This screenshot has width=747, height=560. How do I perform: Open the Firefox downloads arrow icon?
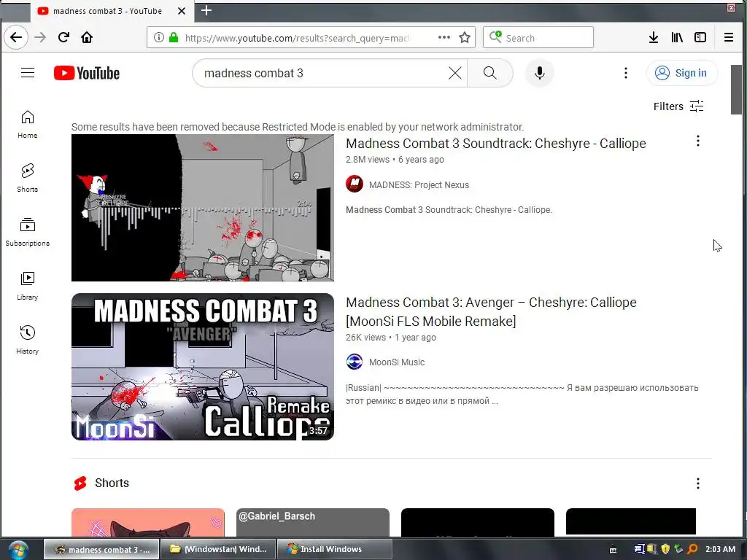pos(654,37)
